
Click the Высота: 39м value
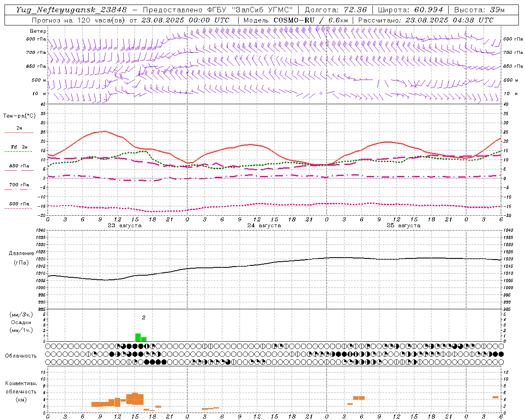click(479, 10)
